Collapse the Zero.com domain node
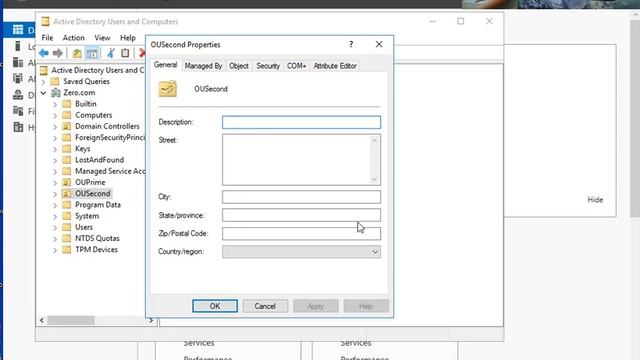The image size is (640, 360). click(x=43, y=93)
